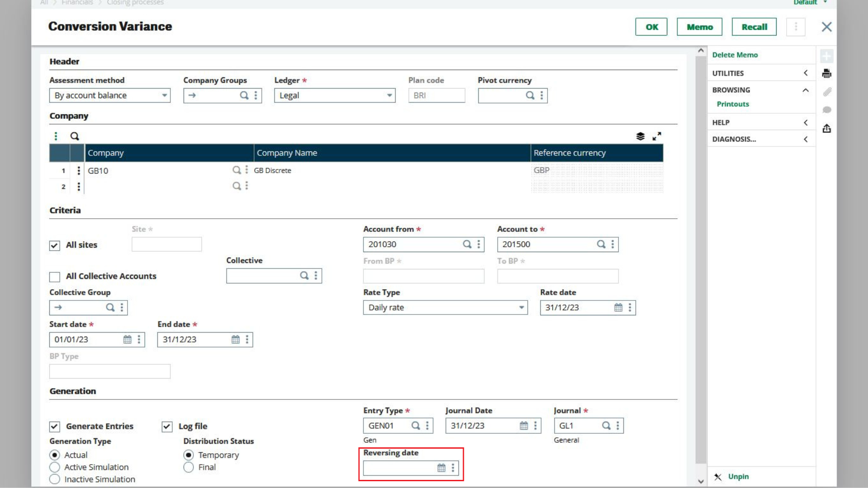Open the Default view menu
868x488 pixels.
tap(810, 3)
